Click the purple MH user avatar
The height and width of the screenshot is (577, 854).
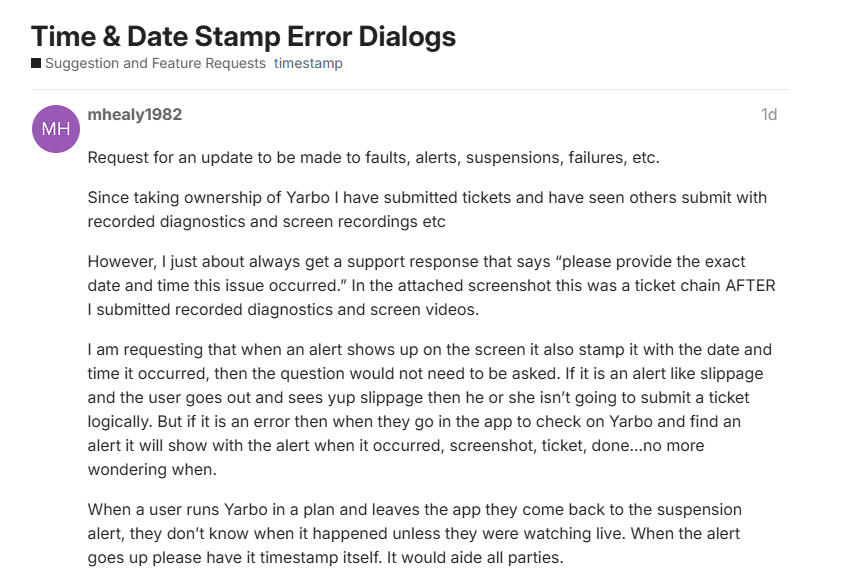pyautogui.click(x=56, y=129)
